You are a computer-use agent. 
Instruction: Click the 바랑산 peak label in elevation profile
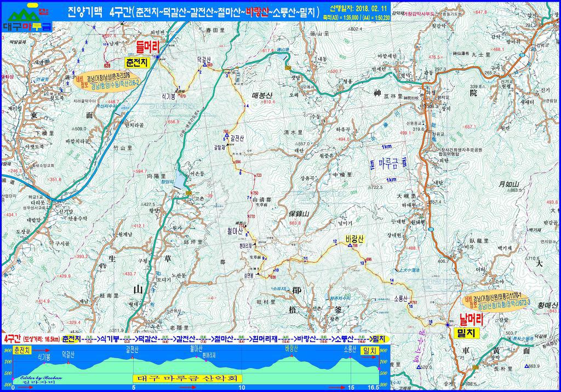[291, 349]
